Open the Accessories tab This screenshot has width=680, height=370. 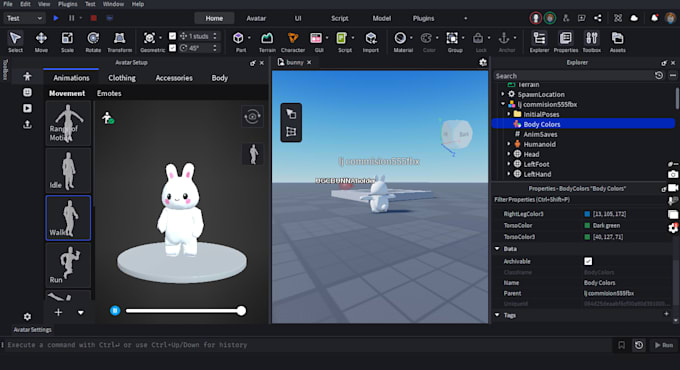coord(174,78)
